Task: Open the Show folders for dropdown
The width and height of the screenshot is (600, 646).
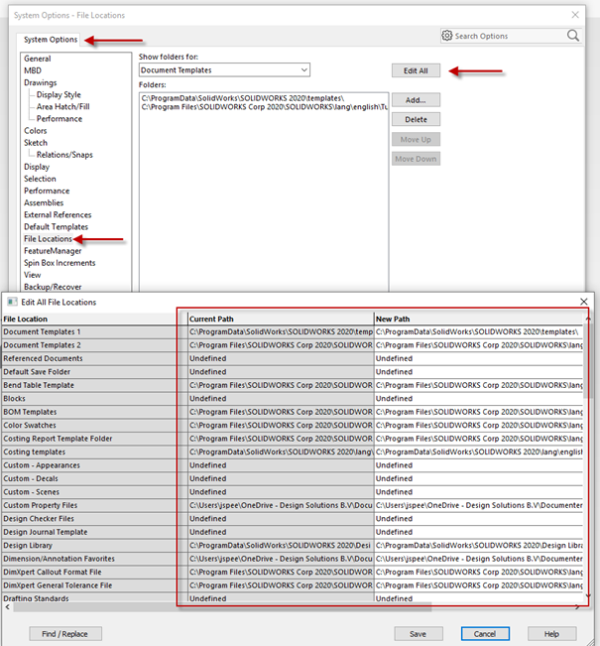Action: click(224, 70)
